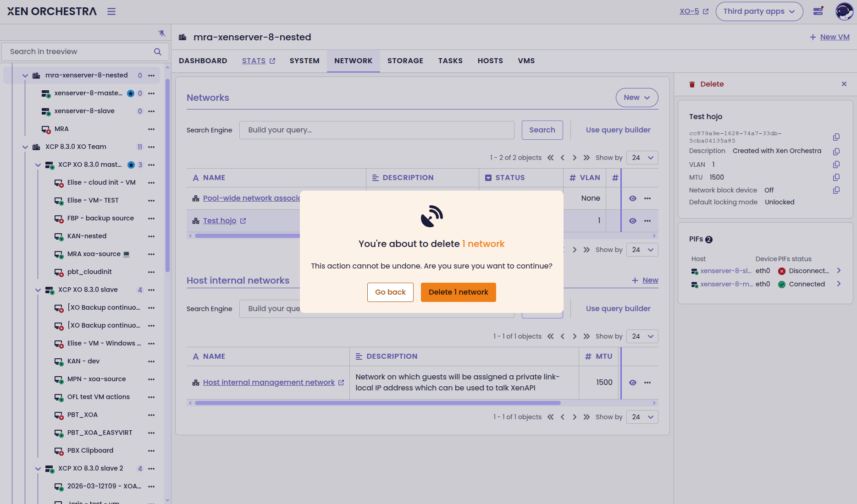Open the Third party apps dropdown
Viewport: 857px width, 504px height.
pyautogui.click(x=759, y=11)
